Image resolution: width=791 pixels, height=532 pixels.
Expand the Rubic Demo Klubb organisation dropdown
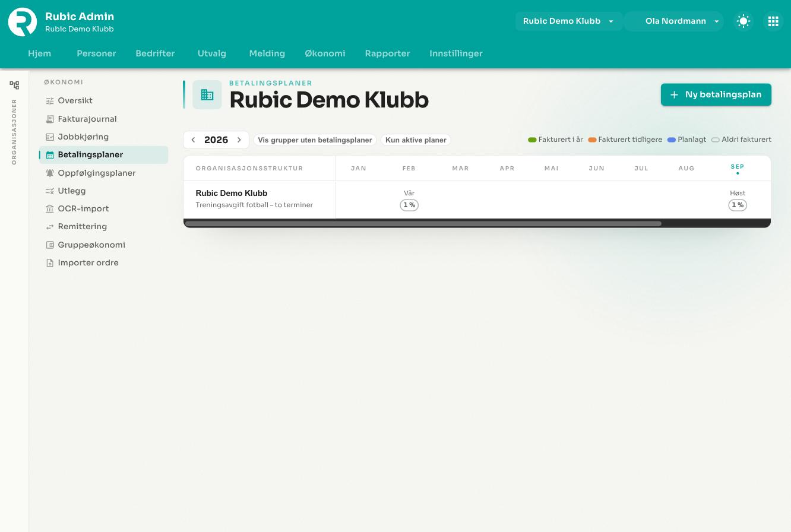pyautogui.click(x=568, y=21)
